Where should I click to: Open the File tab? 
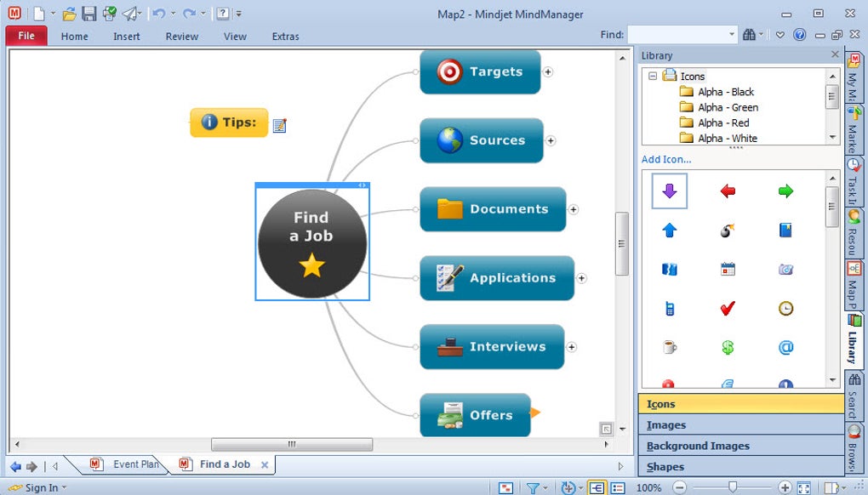tap(26, 36)
